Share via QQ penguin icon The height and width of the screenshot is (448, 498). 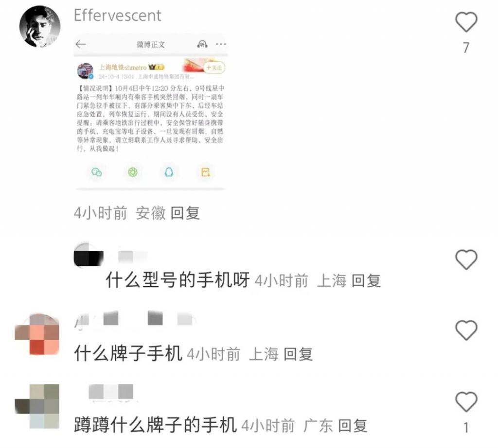[x=169, y=172]
